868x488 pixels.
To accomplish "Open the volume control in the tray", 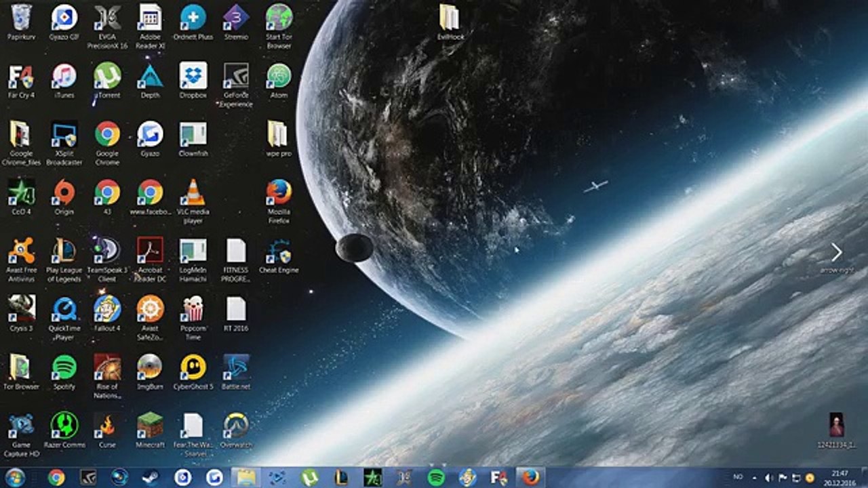I will pos(770,478).
